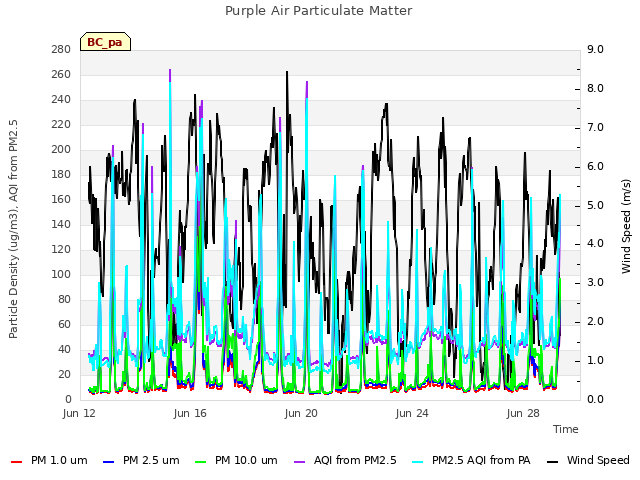Click the BC_pa site label box
The width and height of the screenshot is (640, 480).
point(105,42)
